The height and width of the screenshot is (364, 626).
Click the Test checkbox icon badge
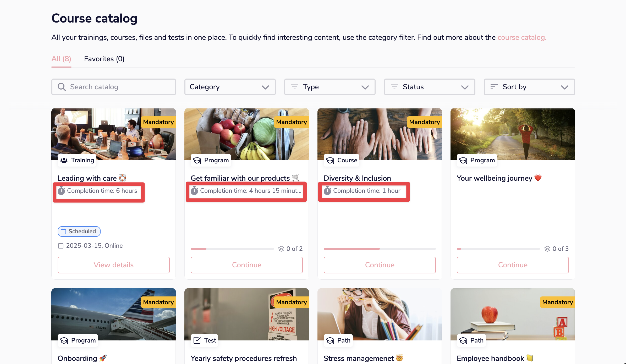197,340
